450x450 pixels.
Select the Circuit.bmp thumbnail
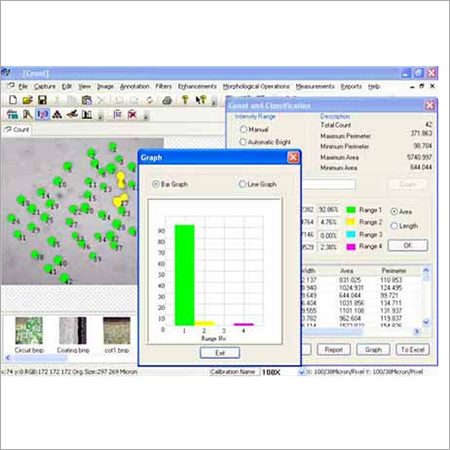click(x=29, y=331)
